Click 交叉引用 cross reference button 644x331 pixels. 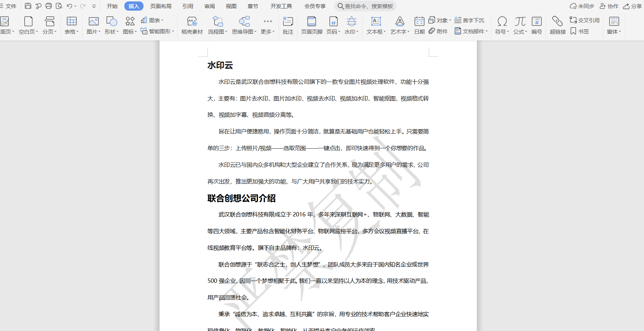click(585, 20)
